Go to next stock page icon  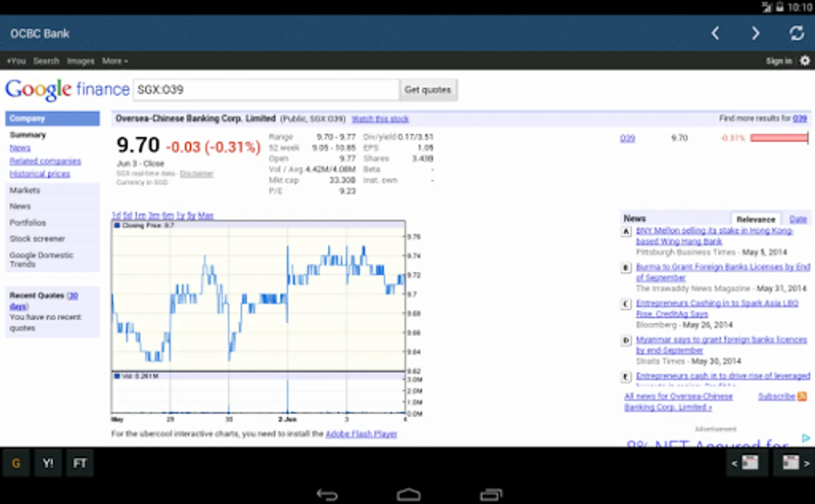(x=794, y=463)
